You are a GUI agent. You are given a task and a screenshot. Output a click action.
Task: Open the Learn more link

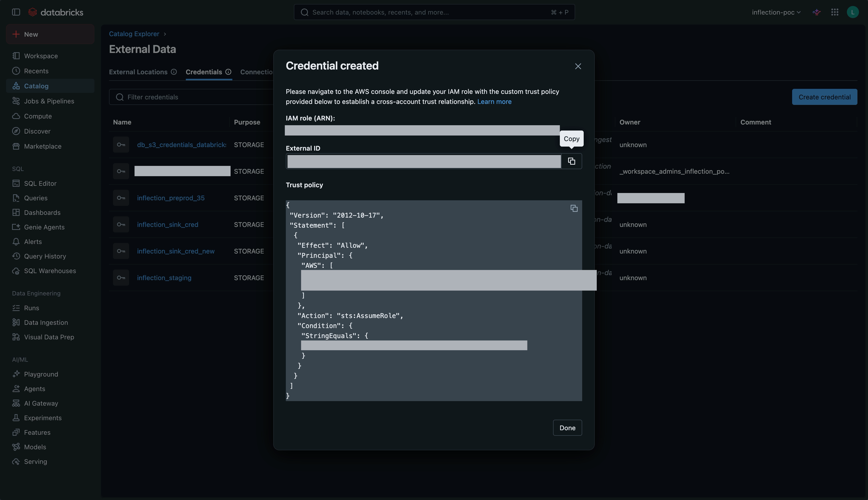pyautogui.click(x=494, y=102)
